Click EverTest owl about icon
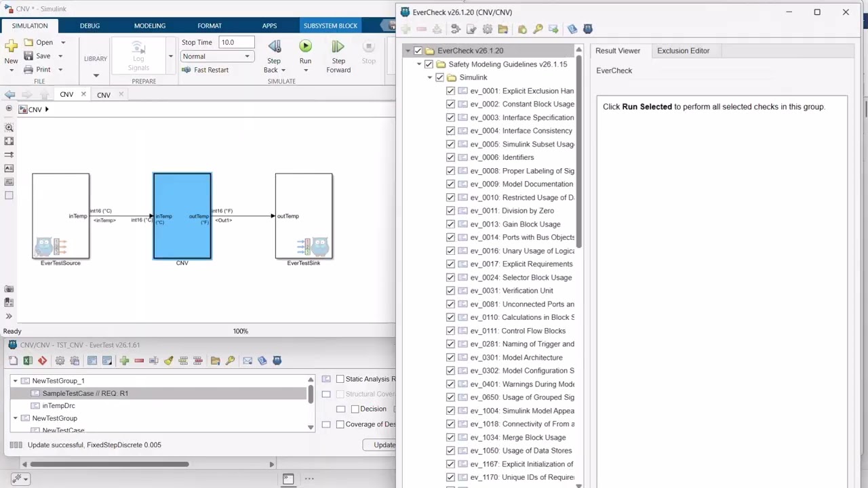868x488 pixels. [277, 361]
